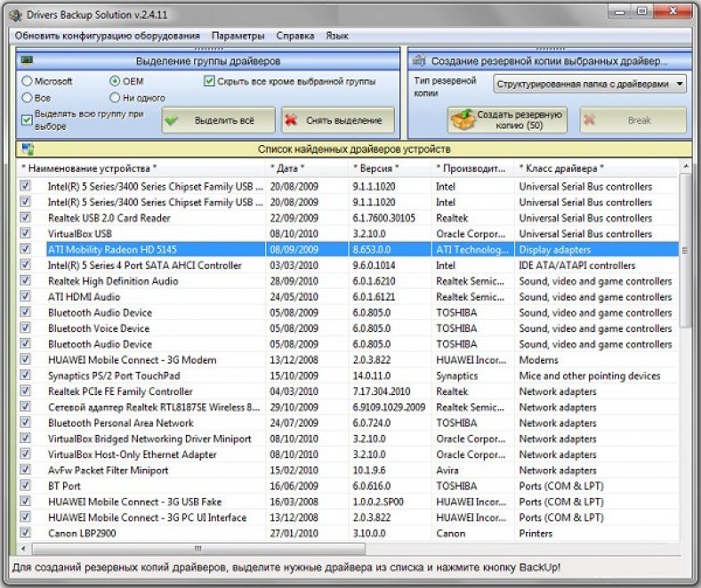Select the Microsoft radio button
The width and height of the screenshot is (701, 588).
(x=27, y=81)
